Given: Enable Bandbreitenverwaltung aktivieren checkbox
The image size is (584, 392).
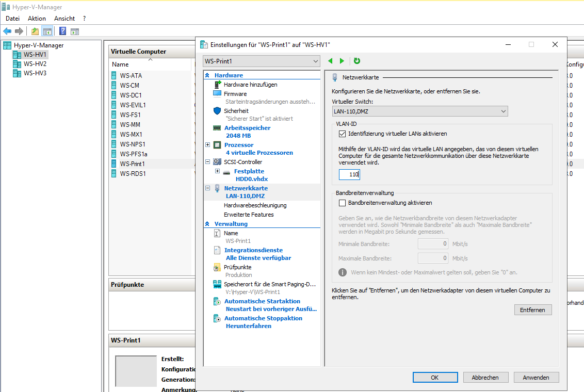Looking at the screenshot, I should 342,203.
